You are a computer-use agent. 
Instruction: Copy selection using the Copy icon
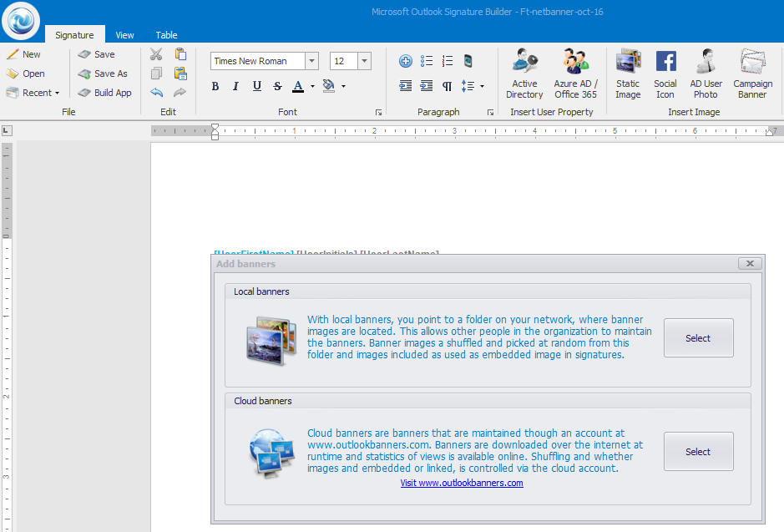pyautogui.click(x=156, y=73)
